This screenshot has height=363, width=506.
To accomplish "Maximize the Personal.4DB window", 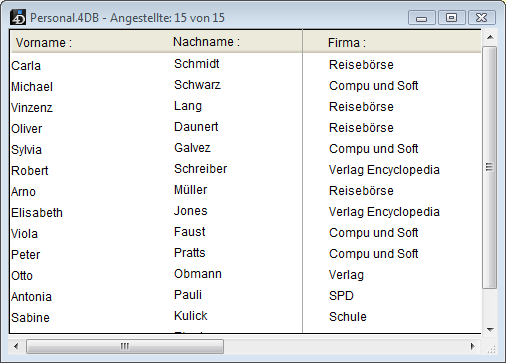I will tap(452, 18).
